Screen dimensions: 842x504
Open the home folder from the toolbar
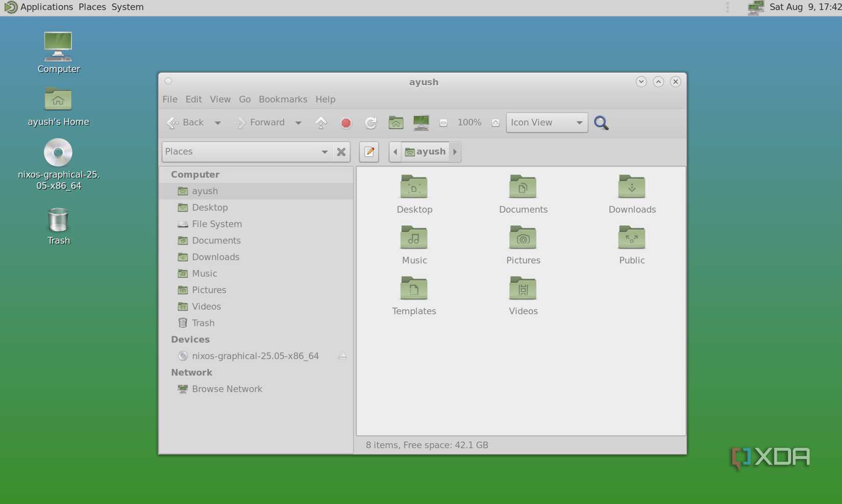395,122
